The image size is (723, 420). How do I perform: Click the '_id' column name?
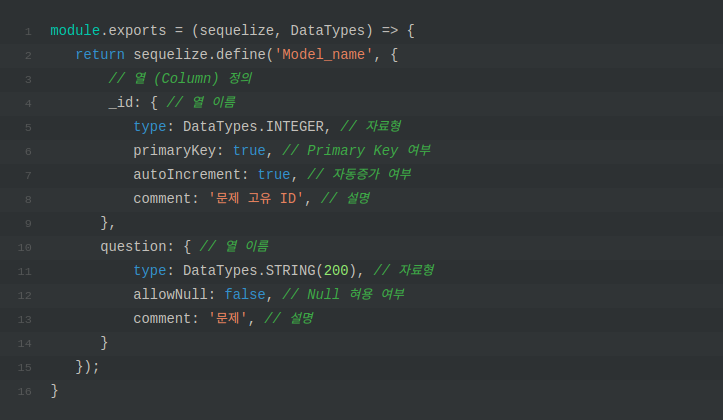[121, 103]
